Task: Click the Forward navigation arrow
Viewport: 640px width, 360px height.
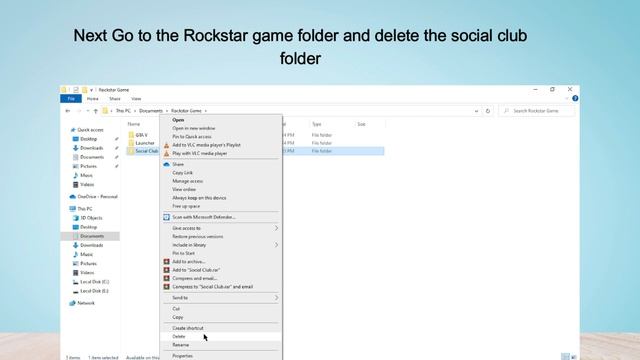Action: click(x=79, y=111)
